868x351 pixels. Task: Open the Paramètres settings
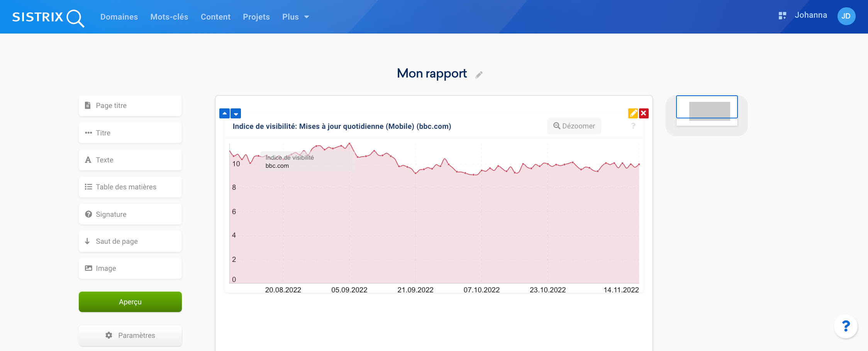(x=130, y=336)
